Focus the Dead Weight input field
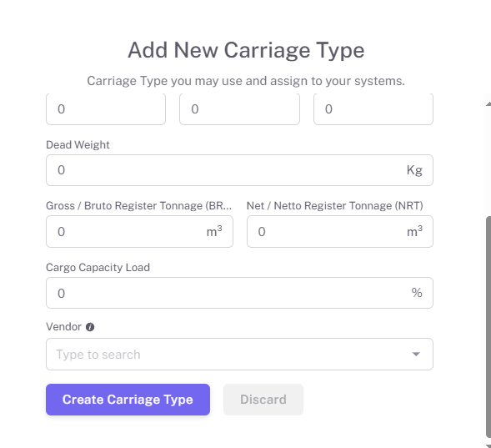The width and height of the screenshot is (491, 448). (x=239, y=170)
